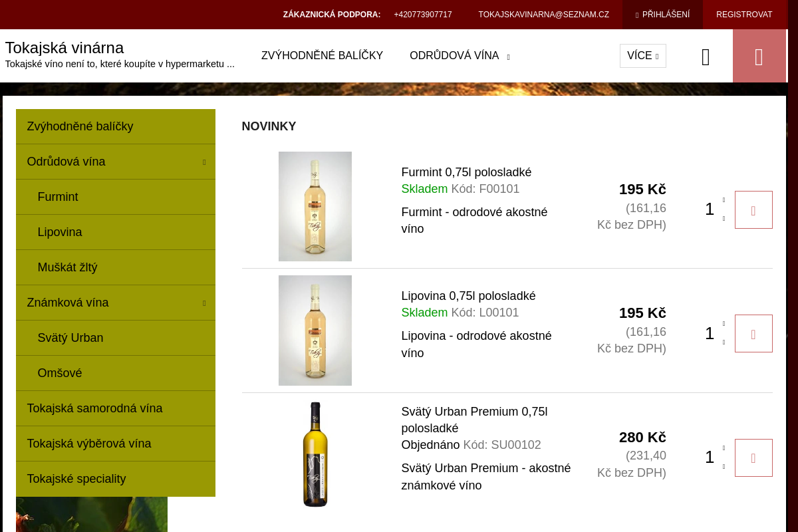
Task: Expand the Více dropdown in navigation
Action: [x=642, y=56]
